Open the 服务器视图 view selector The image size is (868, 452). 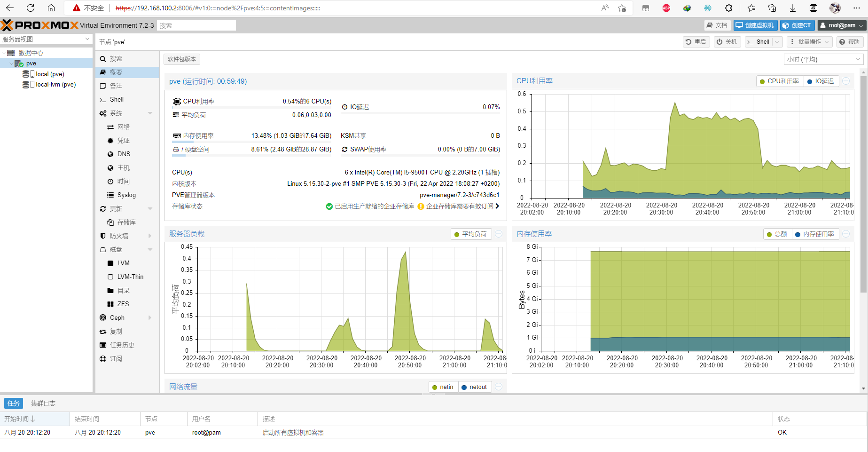point(46,39)
